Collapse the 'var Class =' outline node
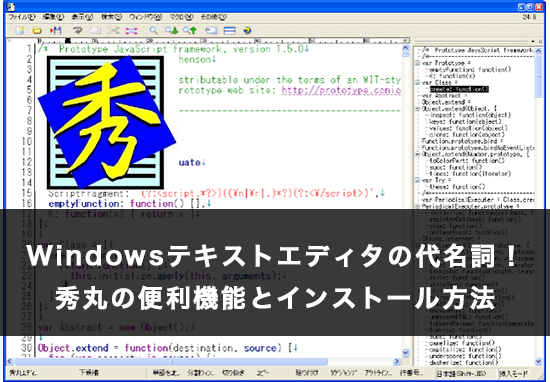550x382 pixels. [417, 83]
